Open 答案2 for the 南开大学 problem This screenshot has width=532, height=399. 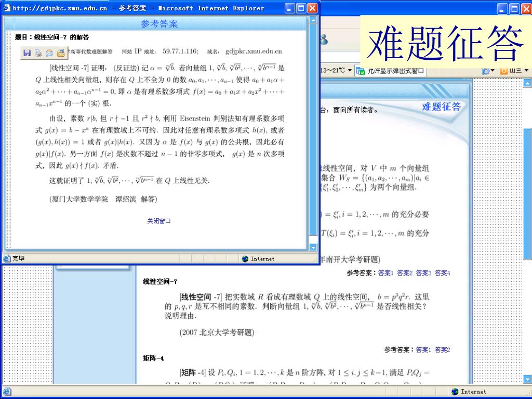click(x=405, y=273)
